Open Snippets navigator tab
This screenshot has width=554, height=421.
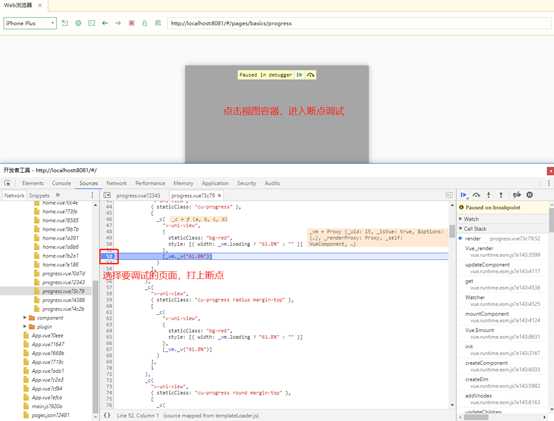(x=39, y=195)
